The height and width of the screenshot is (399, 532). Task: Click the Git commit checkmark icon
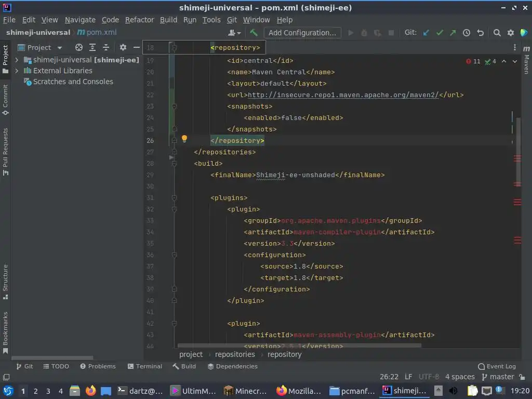[x=440, y=33]
